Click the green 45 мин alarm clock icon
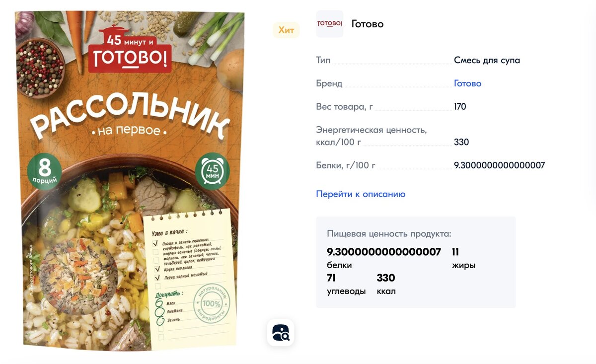This screenshot has width=596, height=364. (213, 169)
